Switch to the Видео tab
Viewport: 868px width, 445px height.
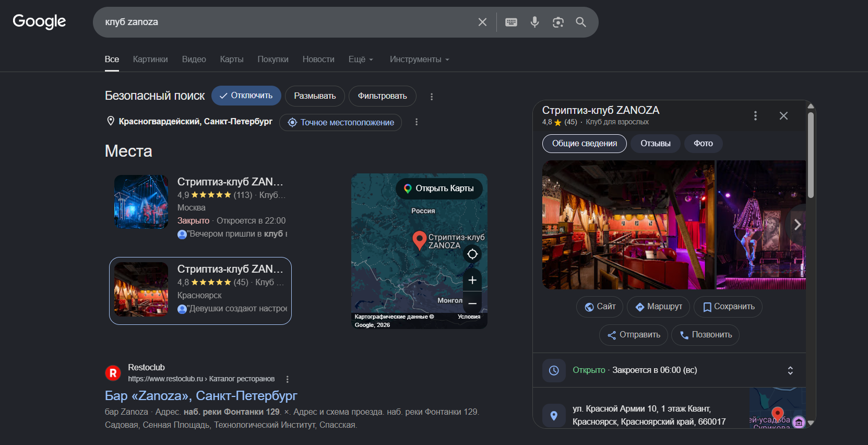(x=194, y=60)
